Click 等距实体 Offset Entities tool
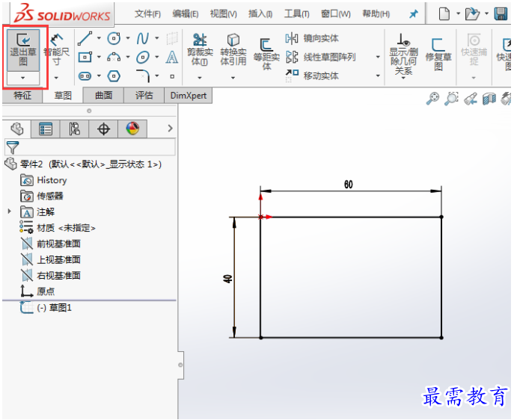514x420 pixels. [x=266, y=54]
